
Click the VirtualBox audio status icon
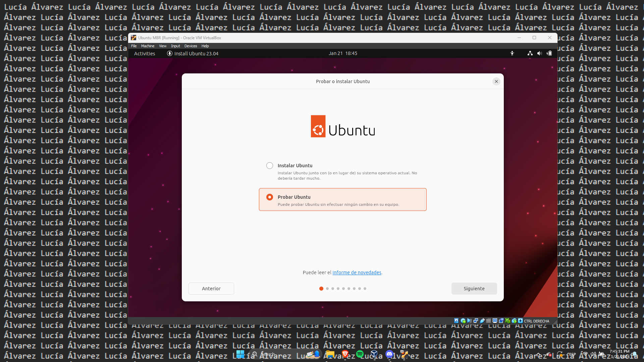click(x=469, y=321)
